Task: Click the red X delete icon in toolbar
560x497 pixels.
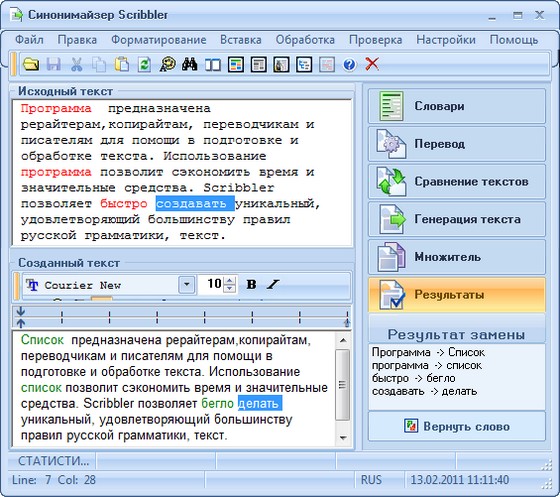Action: 372,65
